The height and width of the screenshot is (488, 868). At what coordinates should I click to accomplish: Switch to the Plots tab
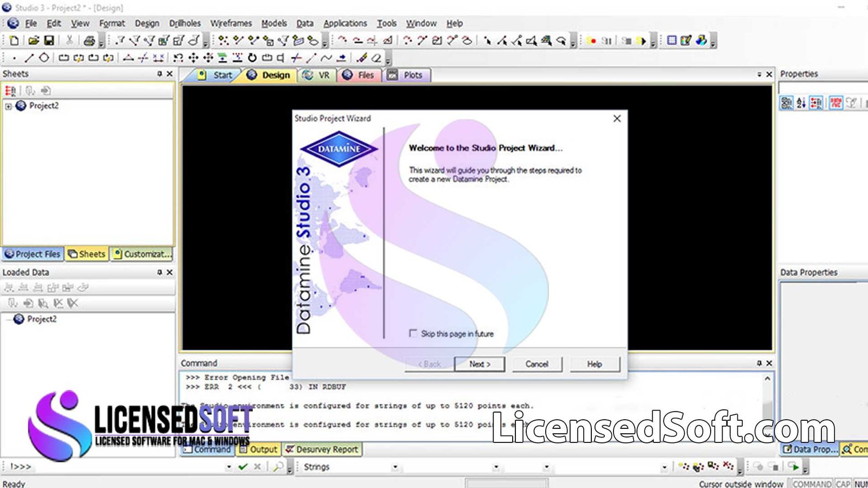[407, 75]
